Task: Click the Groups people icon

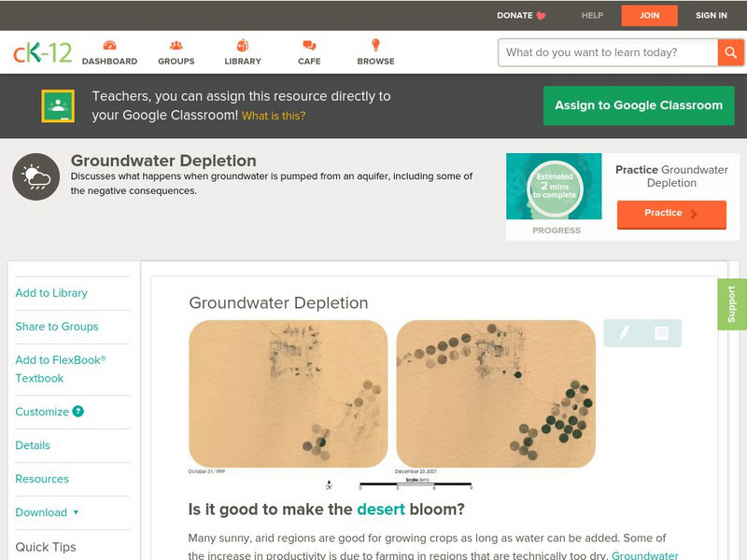Action: pos(176,45)
